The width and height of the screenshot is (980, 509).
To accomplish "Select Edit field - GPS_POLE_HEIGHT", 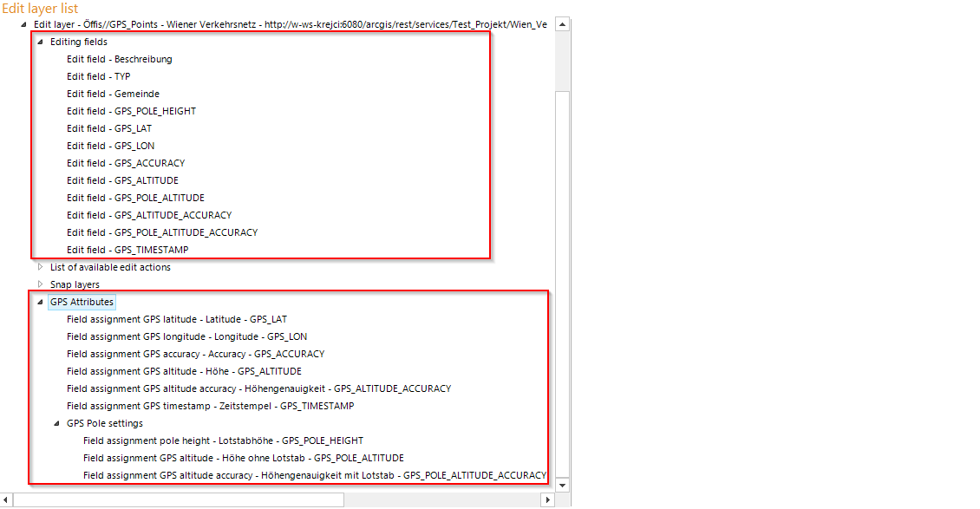I will [x=130, y=111].
